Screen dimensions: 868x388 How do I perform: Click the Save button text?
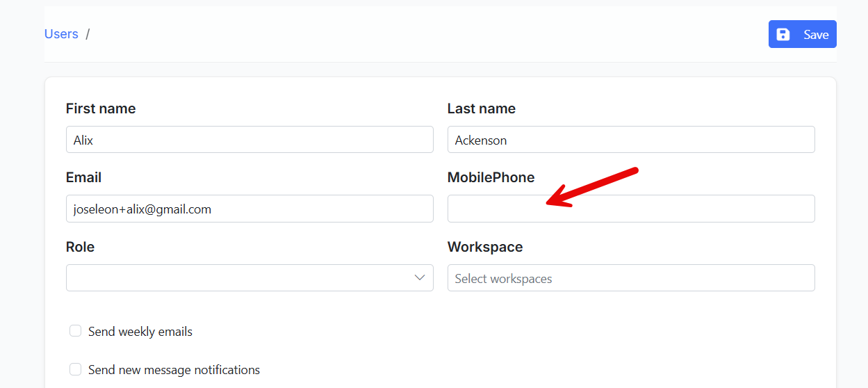816,34
